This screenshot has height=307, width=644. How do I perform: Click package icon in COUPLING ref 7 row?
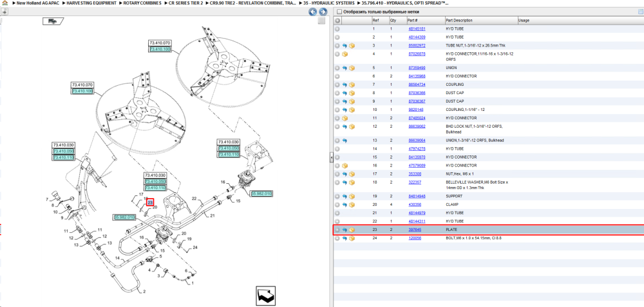point(352,84)
